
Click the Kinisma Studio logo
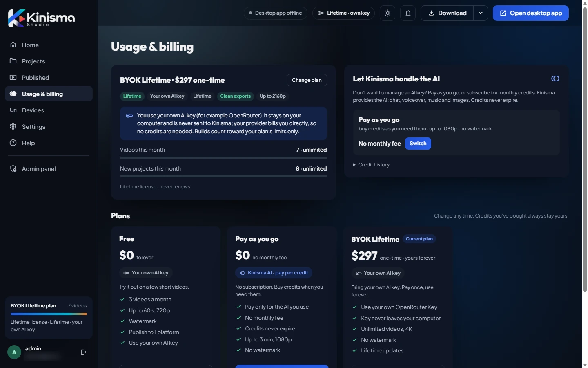[41, 18]
